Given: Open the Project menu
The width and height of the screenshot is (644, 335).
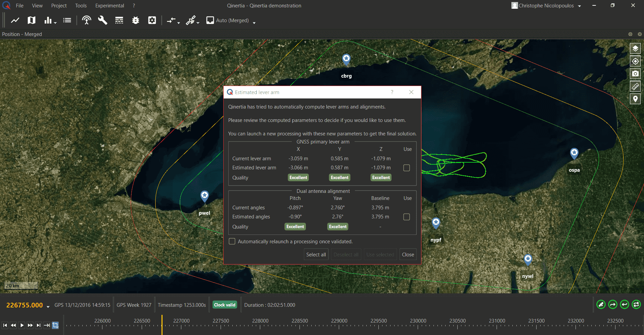Looking at the screenshot, I should (x=59, y=6).
